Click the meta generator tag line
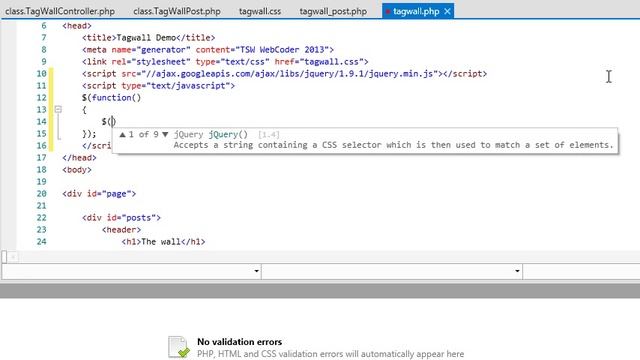 (x=208, y=49)
